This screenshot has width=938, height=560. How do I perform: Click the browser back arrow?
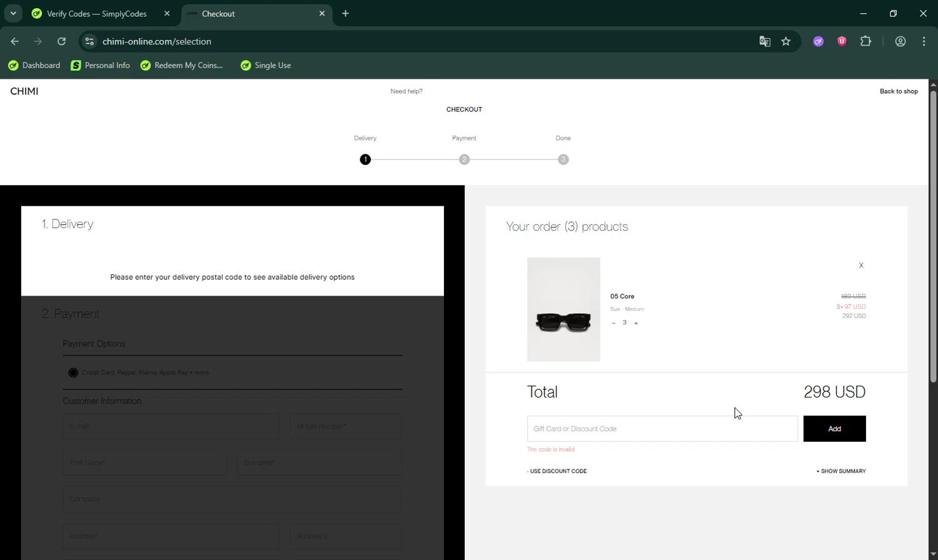pos(14,41)
